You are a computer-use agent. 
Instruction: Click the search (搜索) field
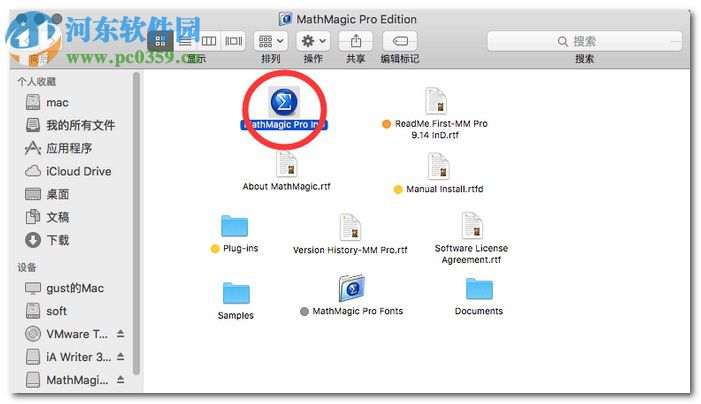585,42
